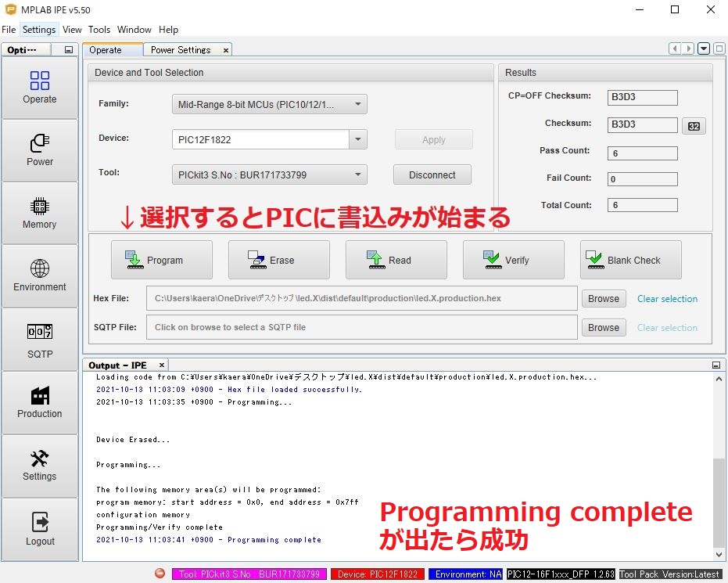
Task: Click the 'Programming complete' log line
Action: 209,540
